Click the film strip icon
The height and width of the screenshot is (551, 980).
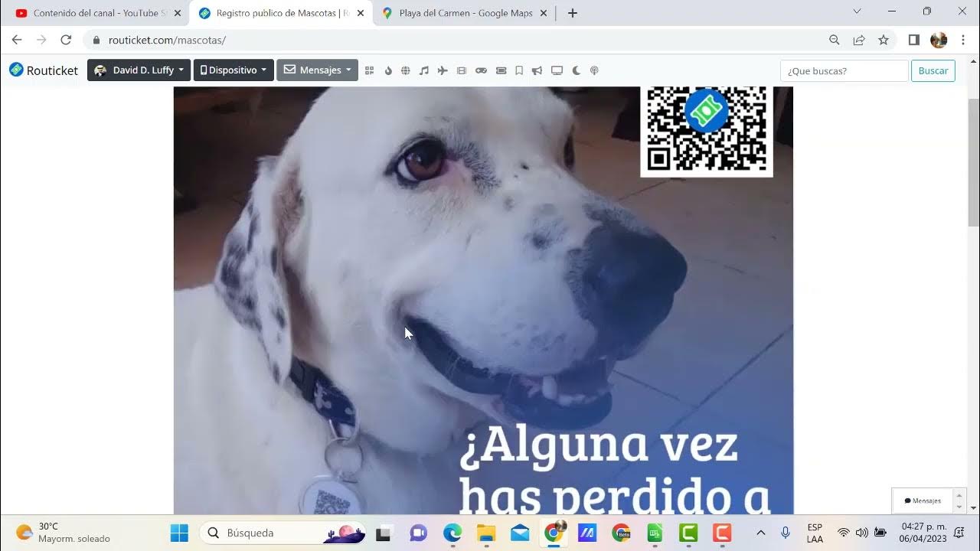pyautogui.click(x=461, y=70)
